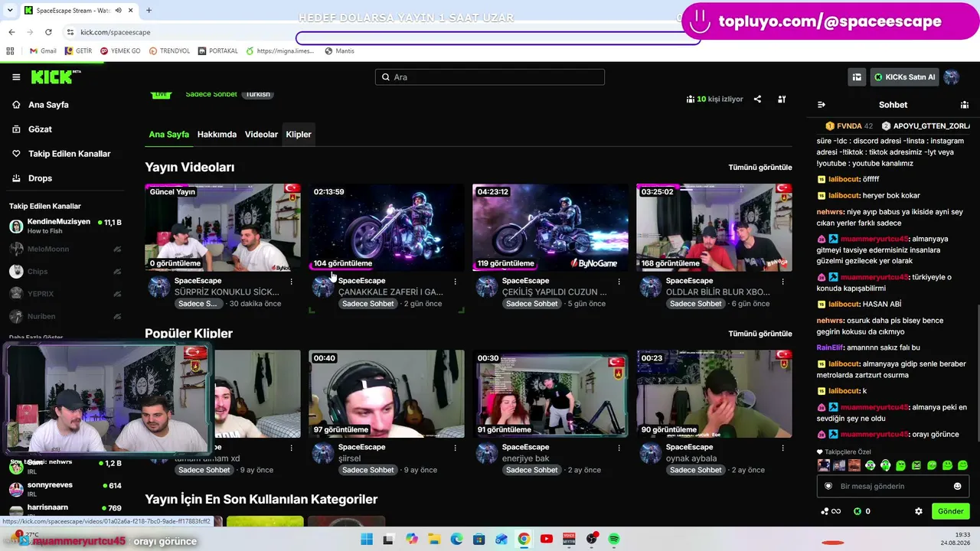
Task: Open the Kick hamburger sidebar menu
Action: [16, 77]
